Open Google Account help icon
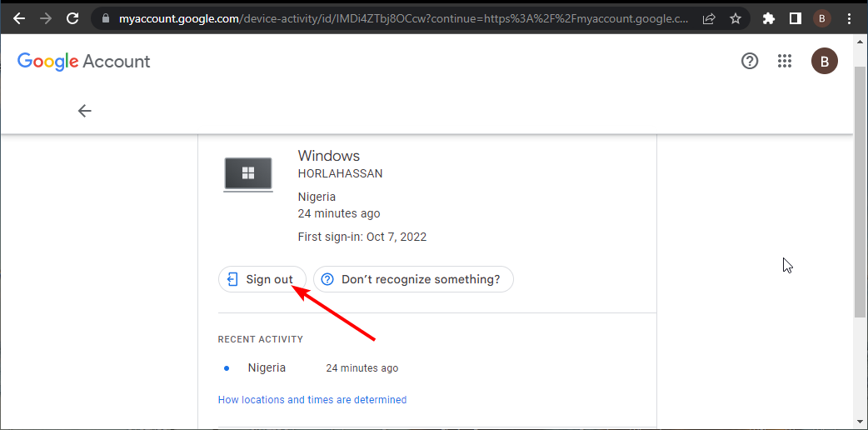Image resolution: width=868 pixels, height=430 pixels. [750, 61]
